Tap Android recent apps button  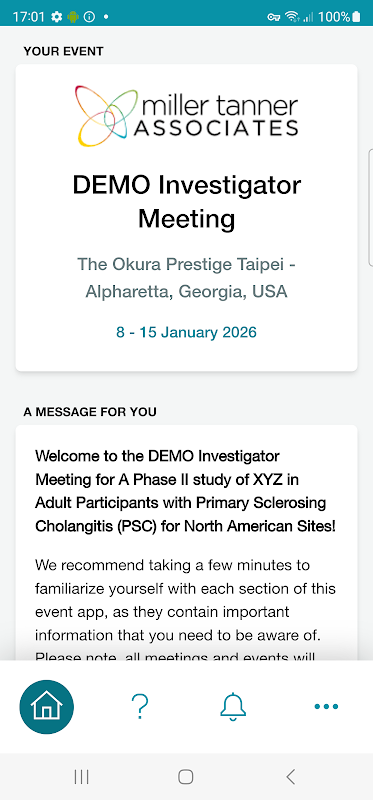81,777
